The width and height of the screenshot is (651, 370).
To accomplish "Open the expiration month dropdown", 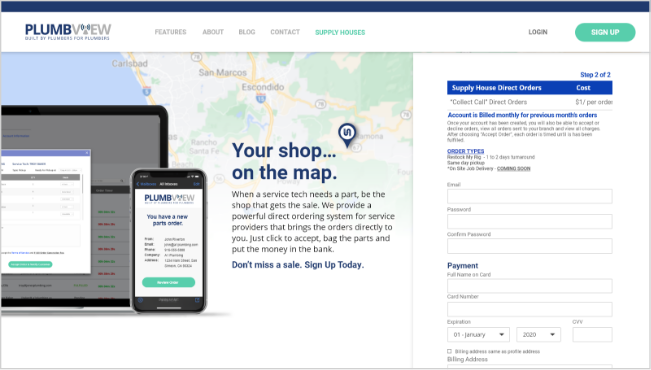I will [x=478, y=335].
